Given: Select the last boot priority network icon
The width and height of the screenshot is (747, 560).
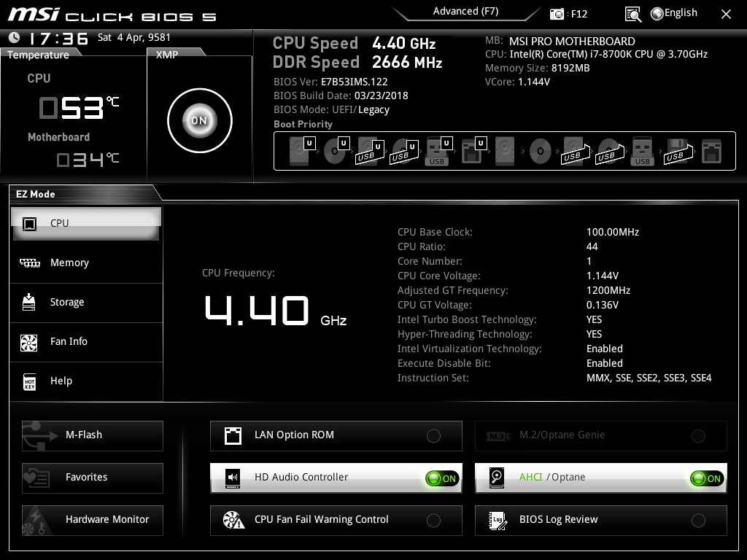Looking at the screenshot, I should 711,152.
